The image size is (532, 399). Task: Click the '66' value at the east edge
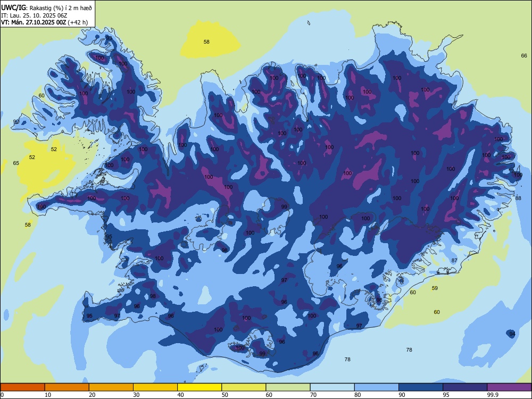click(524, 55)
